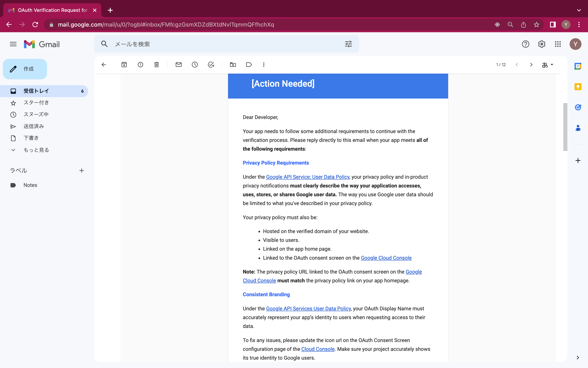The height and width of the screenshot is (368, 588).
Task: Open Google Tasks side panel
Action: [578, 107]
